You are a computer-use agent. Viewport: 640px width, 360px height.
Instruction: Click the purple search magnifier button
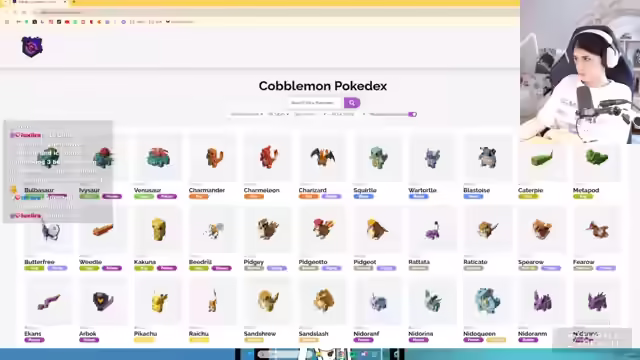(x=352, y=103)
